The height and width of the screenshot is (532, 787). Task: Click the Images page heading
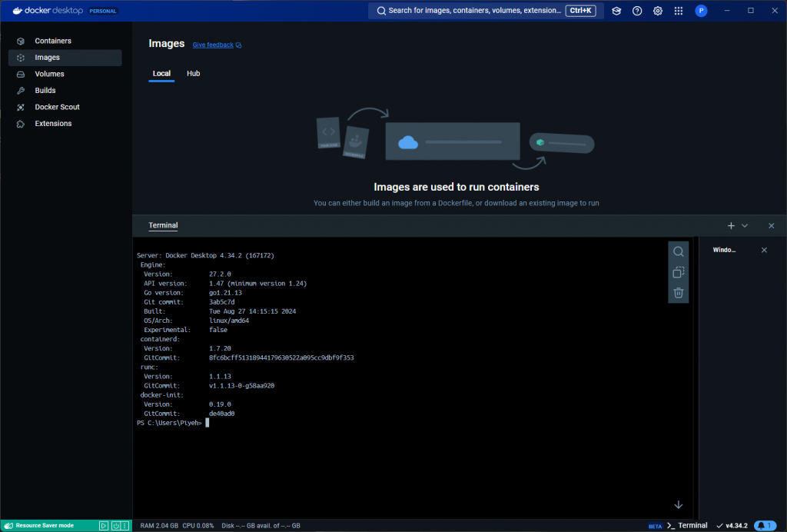[x=167, y=44]
